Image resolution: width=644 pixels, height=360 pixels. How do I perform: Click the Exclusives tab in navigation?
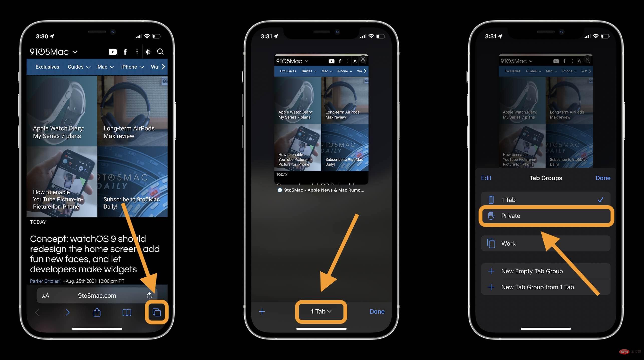pyautogui.click(x=47, y=67)
